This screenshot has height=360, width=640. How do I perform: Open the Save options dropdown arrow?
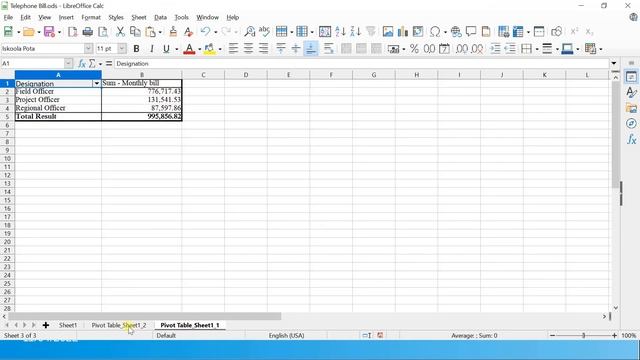pyautogui.click(x=59, y=32)
